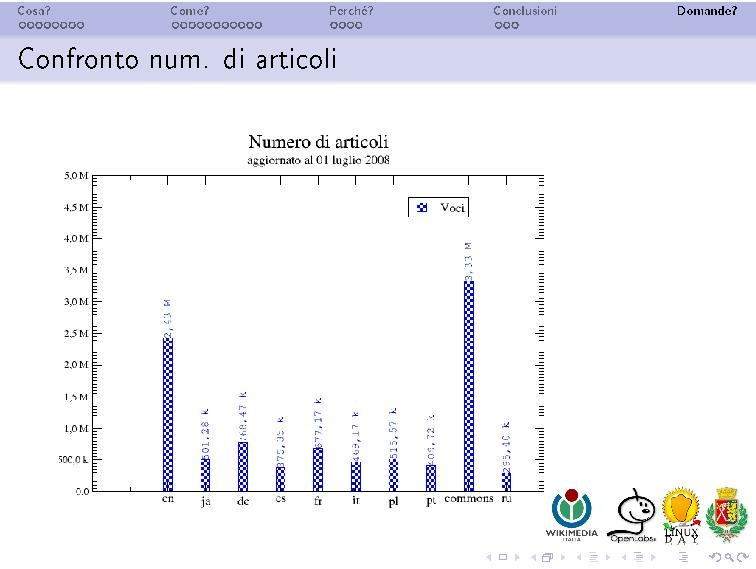Screen dimensions: 756x569
Task: Click the '515,57 k' value above pl bar
Action: tap(393, 433)
